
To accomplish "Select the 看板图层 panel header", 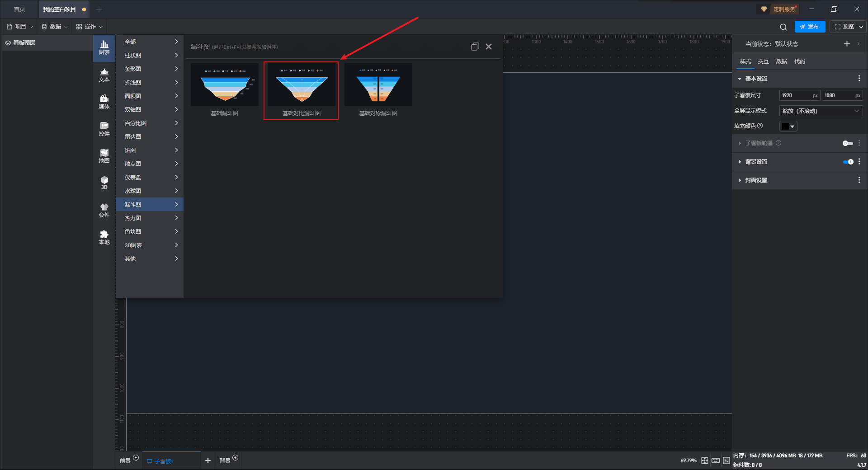I will pos(47,43).
